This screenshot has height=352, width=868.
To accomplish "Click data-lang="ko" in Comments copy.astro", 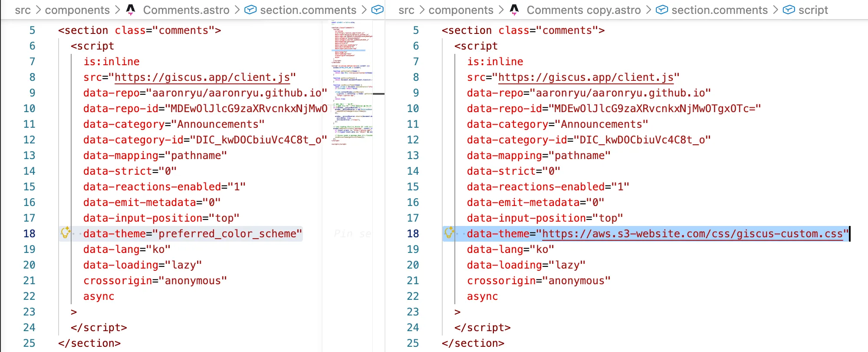I will pyautogui.click(x=511, y=249).
